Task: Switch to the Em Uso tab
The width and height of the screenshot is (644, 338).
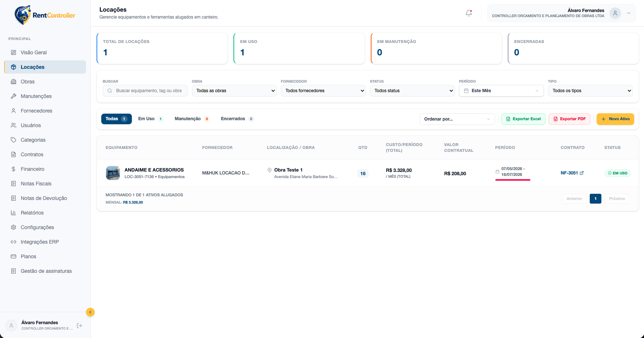Action: coord(150,119)
